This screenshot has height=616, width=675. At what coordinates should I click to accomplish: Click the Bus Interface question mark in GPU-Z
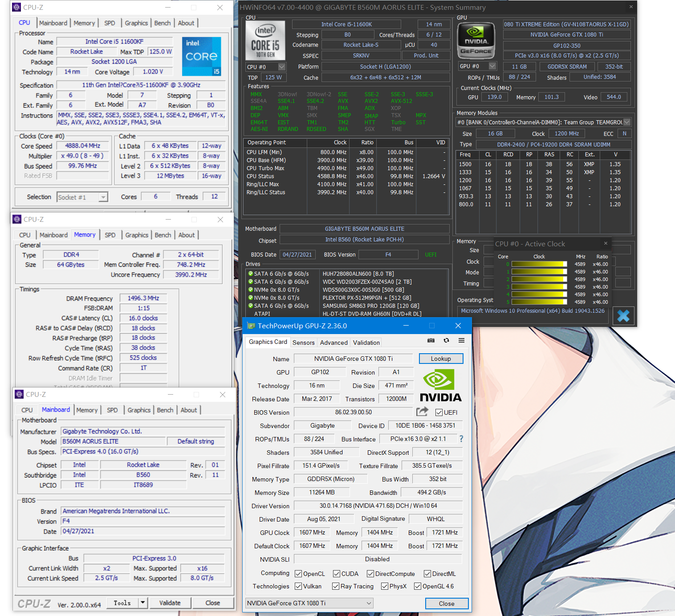click(x=461, y=439)
